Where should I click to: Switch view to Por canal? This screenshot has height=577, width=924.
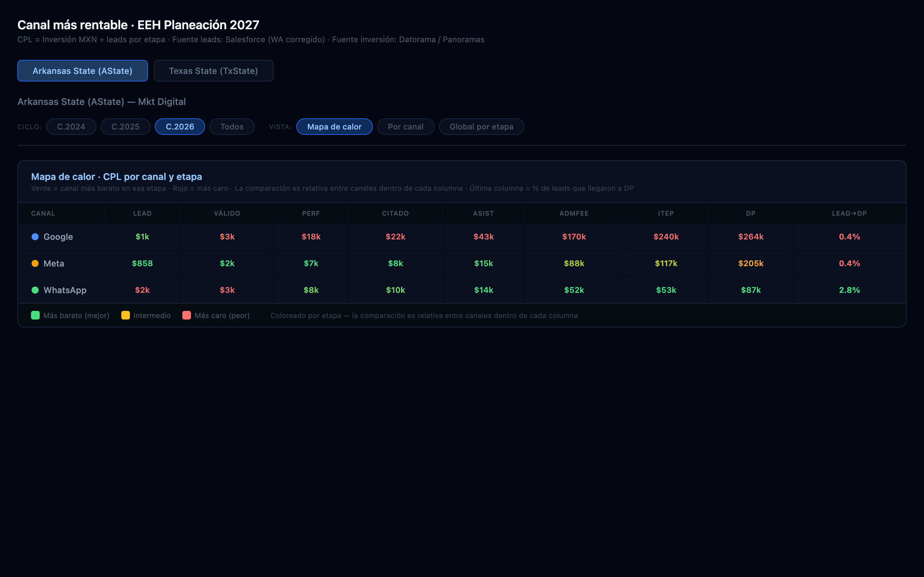click(x=405, y=127)
